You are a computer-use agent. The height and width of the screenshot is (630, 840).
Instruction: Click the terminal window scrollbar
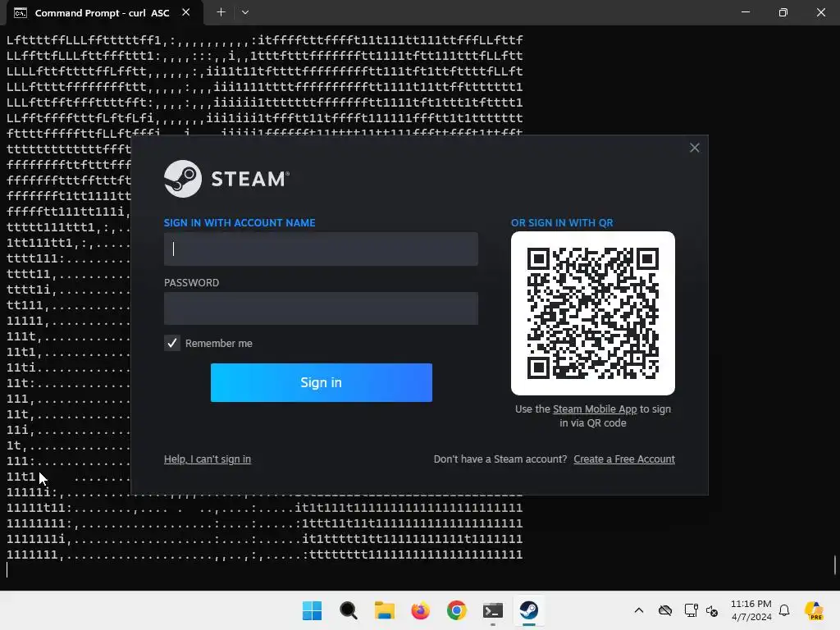[x=835, y=565]
